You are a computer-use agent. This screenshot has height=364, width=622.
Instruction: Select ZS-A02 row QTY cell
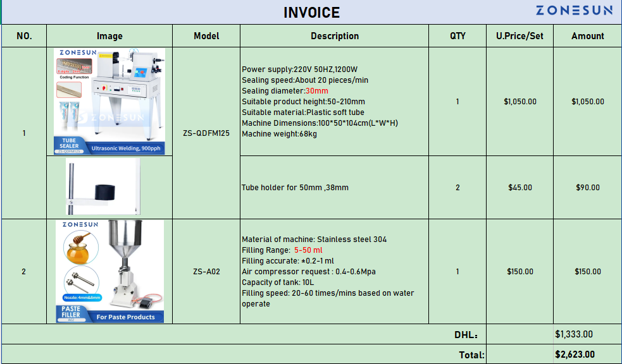(457, 271)
